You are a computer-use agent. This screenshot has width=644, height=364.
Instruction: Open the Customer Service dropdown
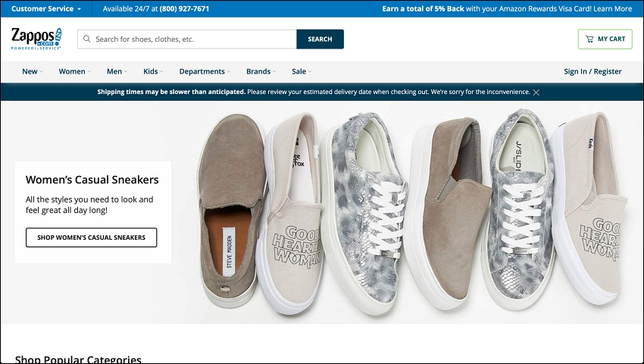46,8
